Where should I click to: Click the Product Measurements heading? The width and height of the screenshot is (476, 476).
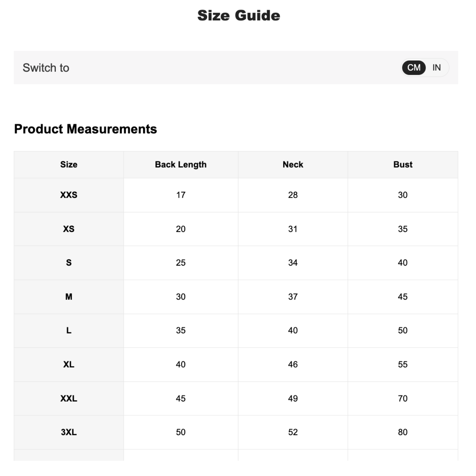point(86,129)
